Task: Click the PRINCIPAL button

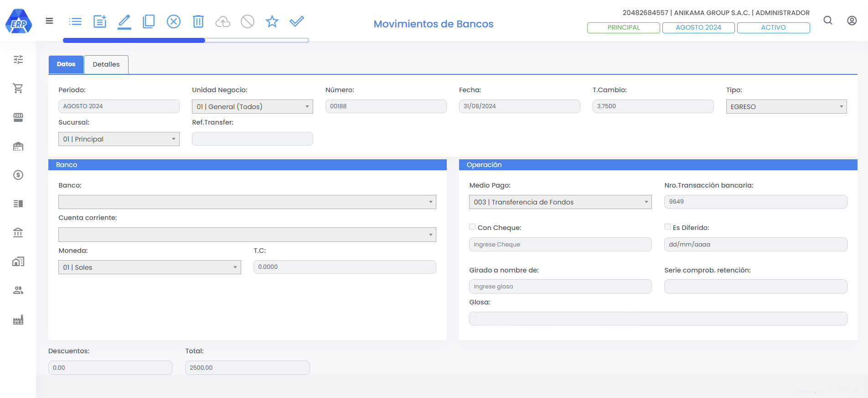Action: (624, 27)
